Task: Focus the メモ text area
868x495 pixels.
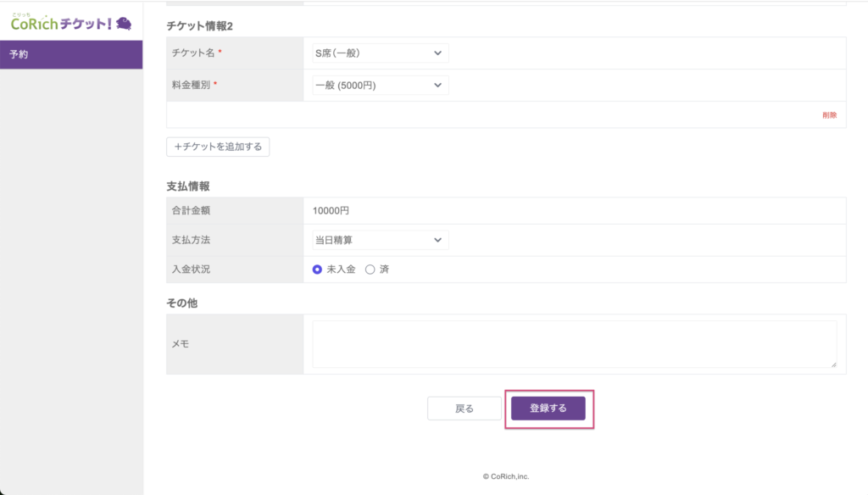Action: click(x=574, y=344)
